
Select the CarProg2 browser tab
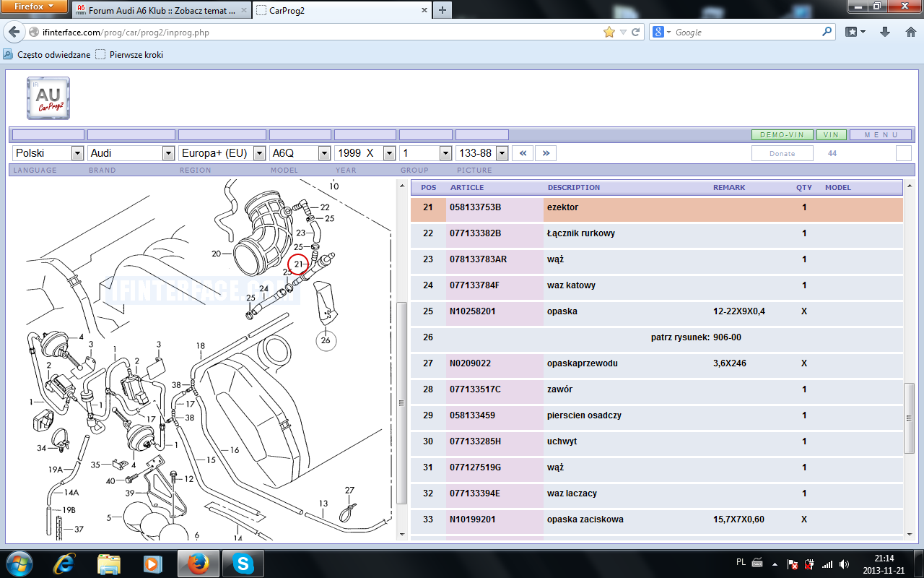coord(341,11)
